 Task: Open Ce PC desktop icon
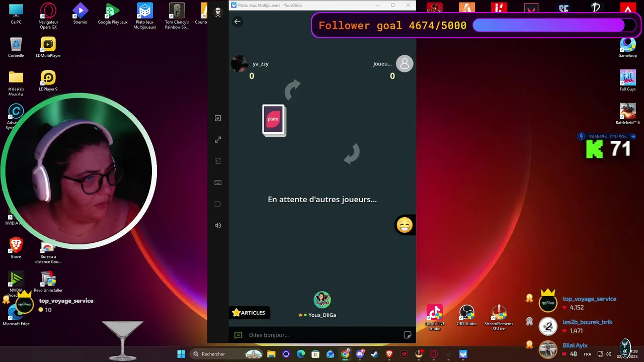(x=16, y=14)
